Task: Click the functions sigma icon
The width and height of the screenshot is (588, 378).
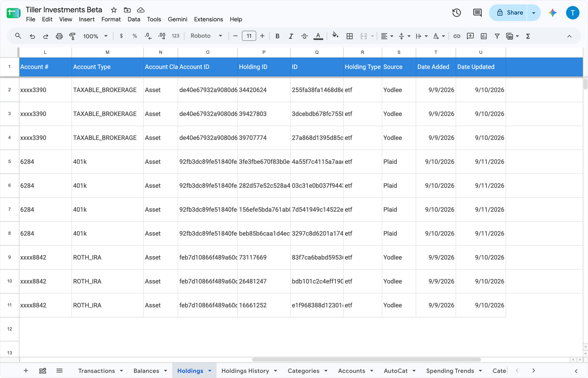Action: pyautogui.click(x=528, y=36)
